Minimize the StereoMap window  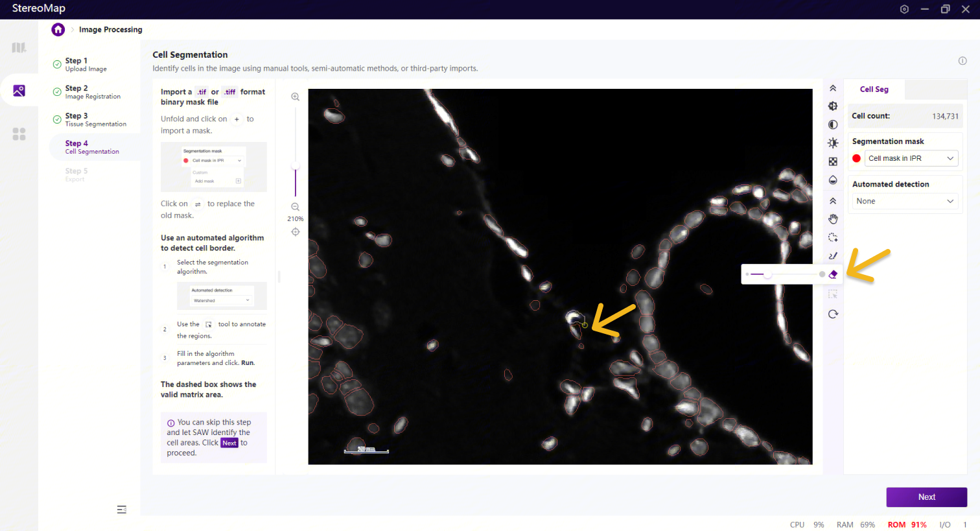[x=925, y=9]
